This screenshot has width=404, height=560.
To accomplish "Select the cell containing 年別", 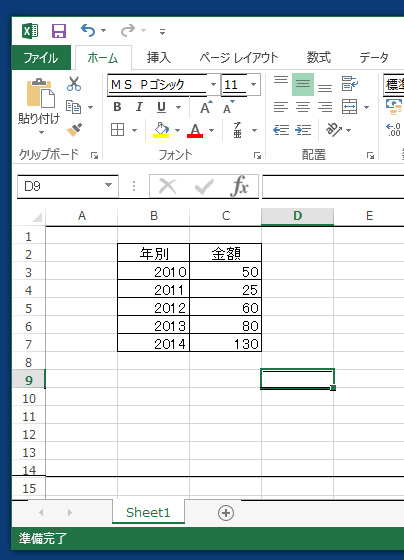I will 154,253.
